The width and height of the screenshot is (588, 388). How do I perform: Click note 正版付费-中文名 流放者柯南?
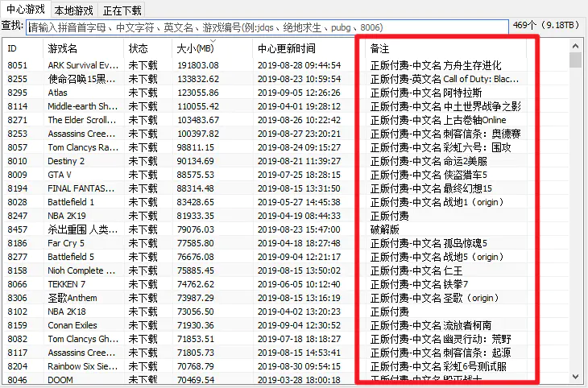pyautogui.click(x=431, y=325)
